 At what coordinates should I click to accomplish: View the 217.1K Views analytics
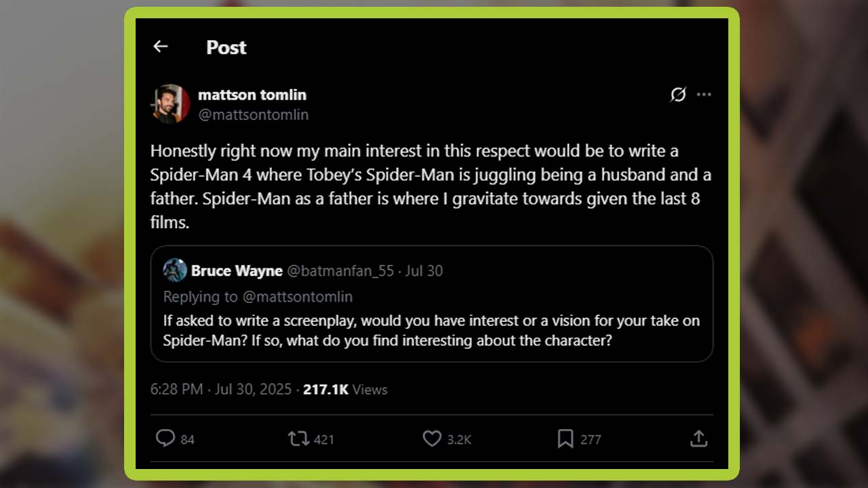[345, 390]
